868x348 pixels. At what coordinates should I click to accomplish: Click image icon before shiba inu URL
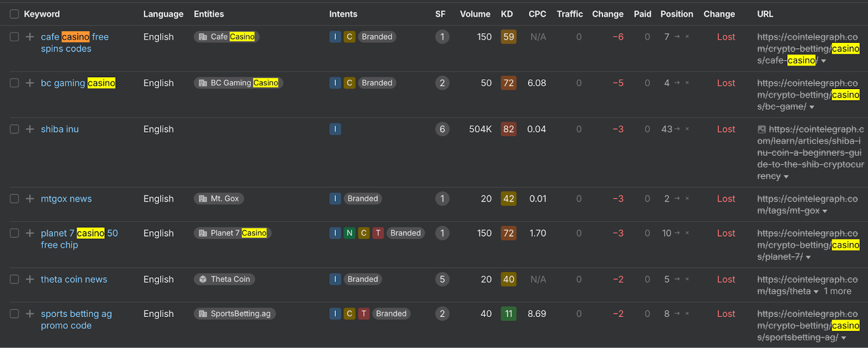point(762,129)
